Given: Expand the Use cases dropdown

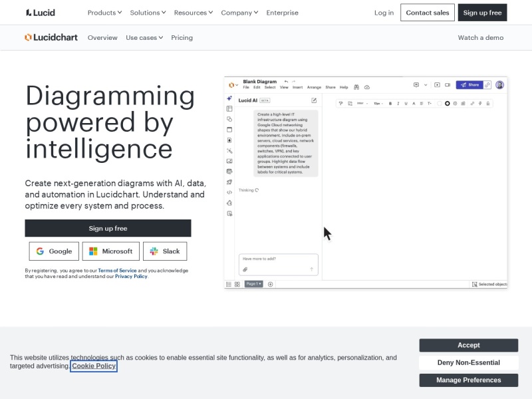Looking at the screenshot, I should [144, 38].
